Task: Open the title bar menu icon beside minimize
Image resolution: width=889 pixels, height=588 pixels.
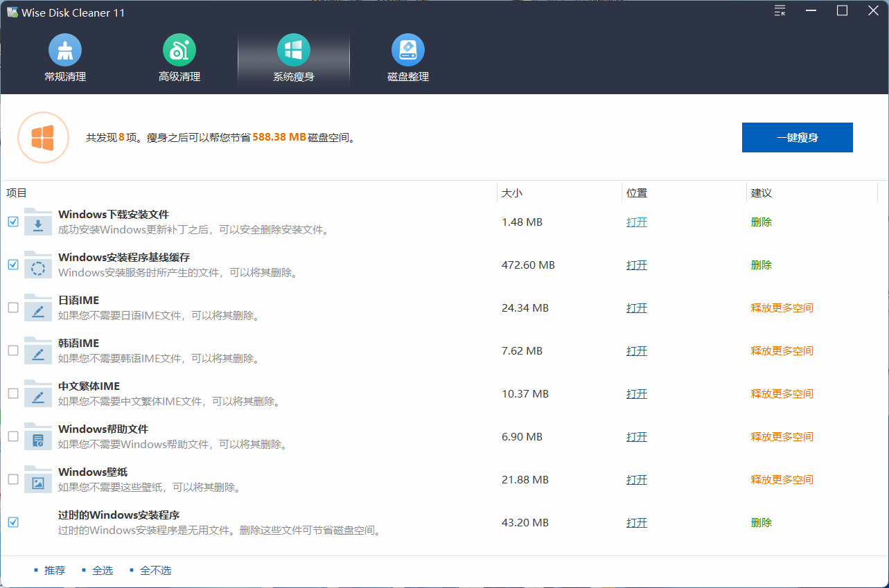Action: coord(780,11)
